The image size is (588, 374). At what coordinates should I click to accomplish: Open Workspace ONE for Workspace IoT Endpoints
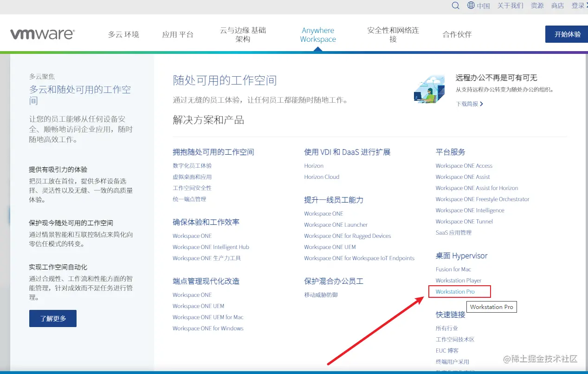point(359,258)
